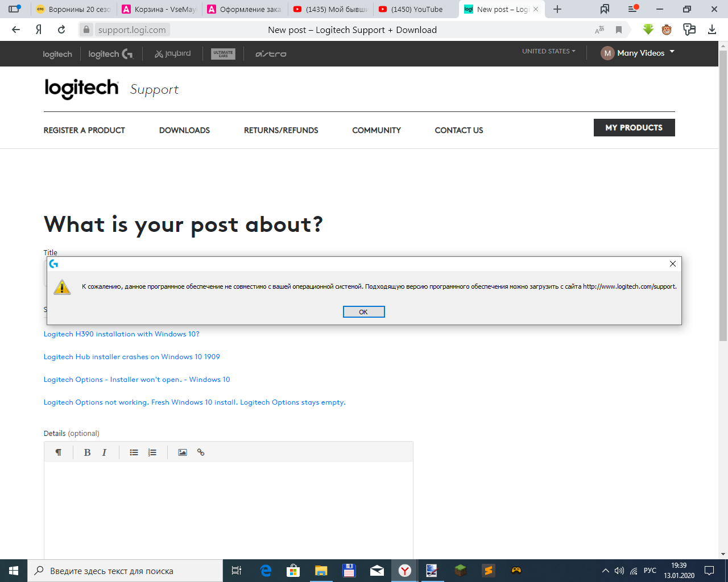This screenshot has width=728, height=582.
Task: Open Mail app from taskbar
Action: tap(377, 571)
